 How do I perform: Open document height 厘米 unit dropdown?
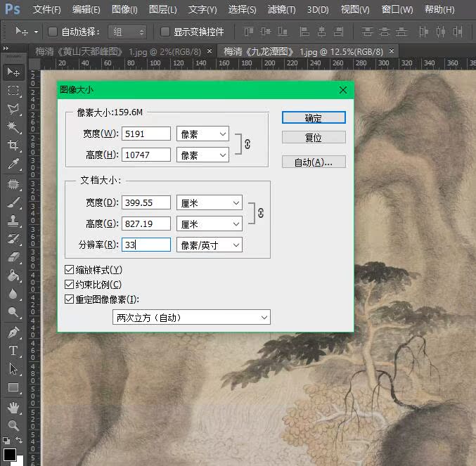click(x=209, y=224)
